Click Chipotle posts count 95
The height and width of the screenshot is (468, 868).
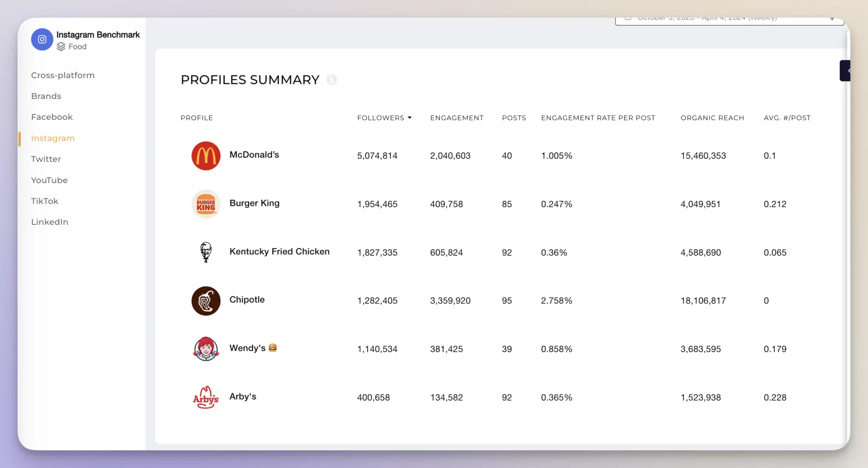tap(507, 300)
